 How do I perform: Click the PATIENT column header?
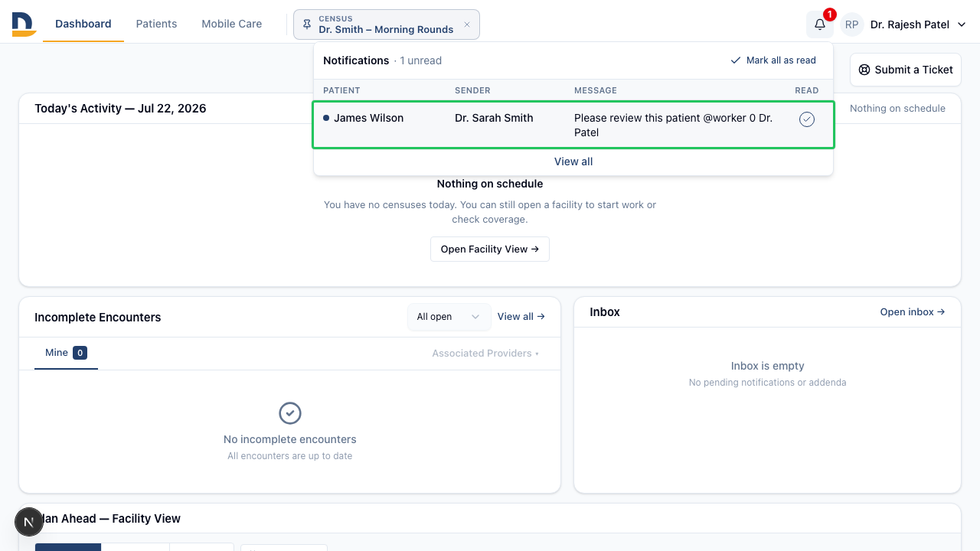[x=341, y=90]
